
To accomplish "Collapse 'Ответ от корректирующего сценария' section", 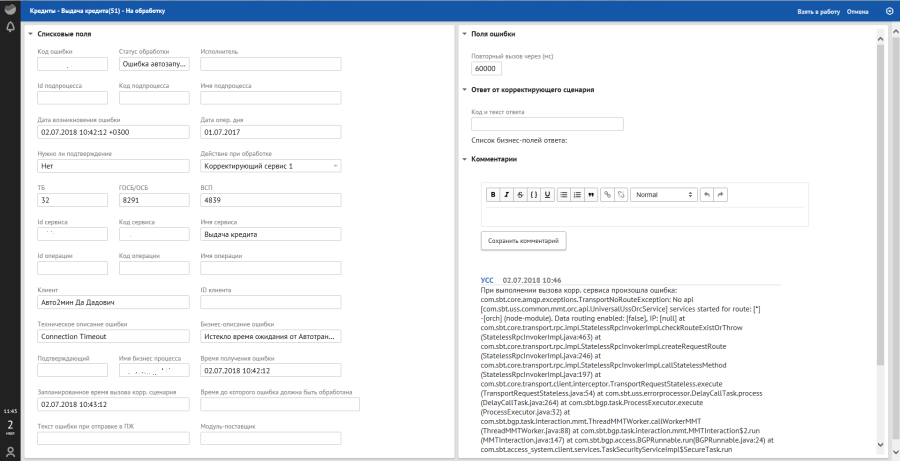I will click(464, 90).
